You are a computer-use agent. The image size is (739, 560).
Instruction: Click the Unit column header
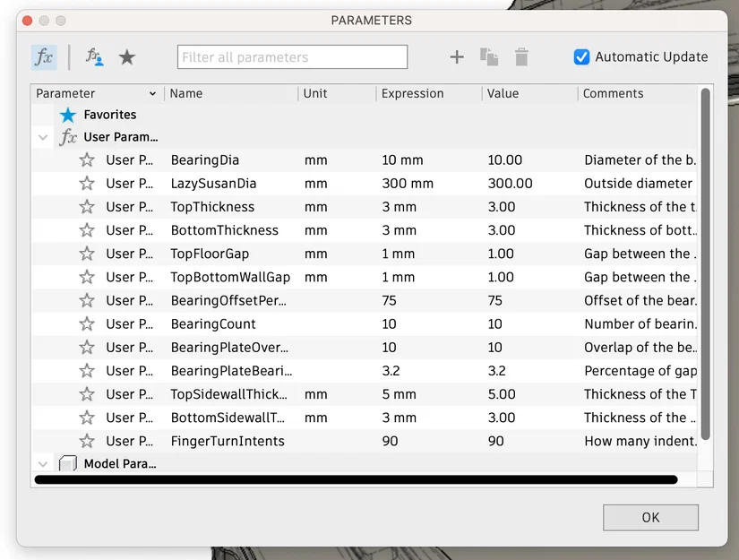(x=337, y=94)
